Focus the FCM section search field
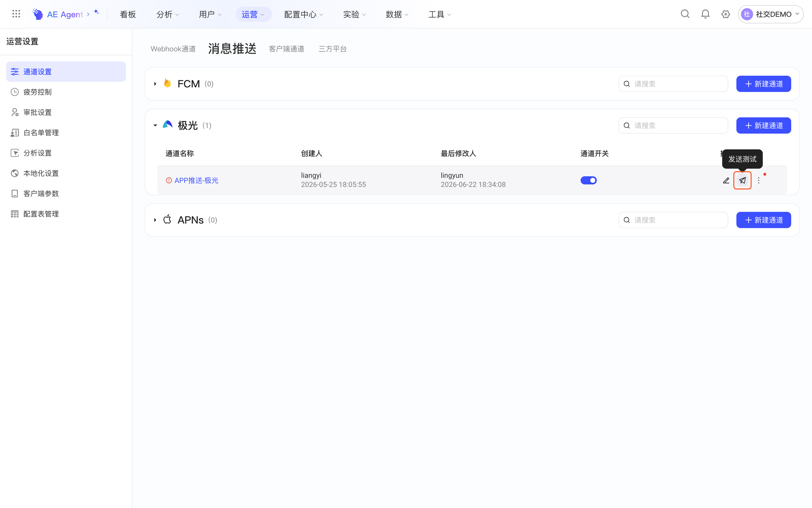812x508 pixels. tap(673, 84)
